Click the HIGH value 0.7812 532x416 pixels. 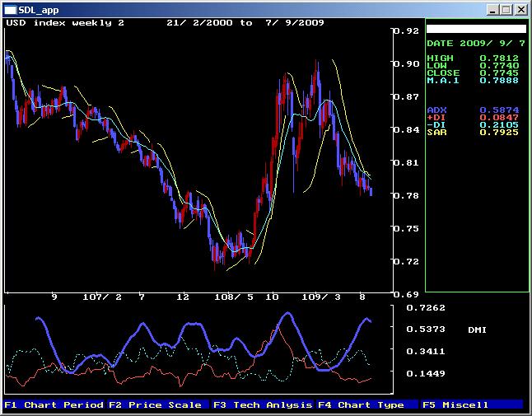pyautogui.click(x=499, y=58)
